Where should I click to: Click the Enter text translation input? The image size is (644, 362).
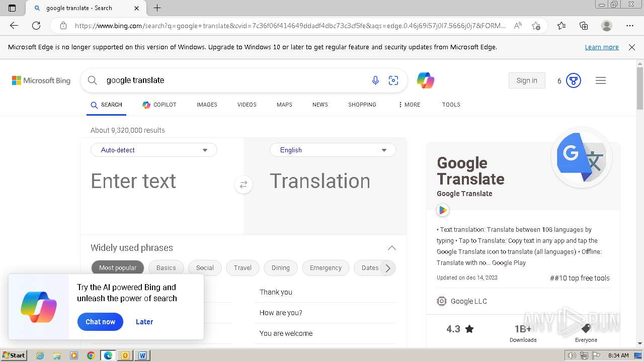click(162, 181)
